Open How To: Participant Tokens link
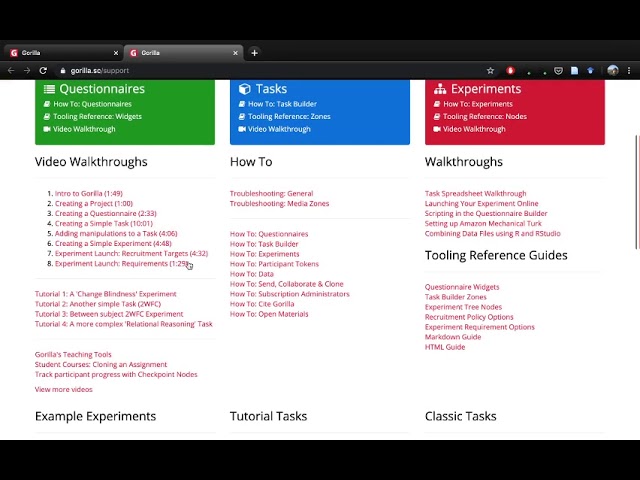This screenshot has height=480, width=640. click(x=274, y=264)
